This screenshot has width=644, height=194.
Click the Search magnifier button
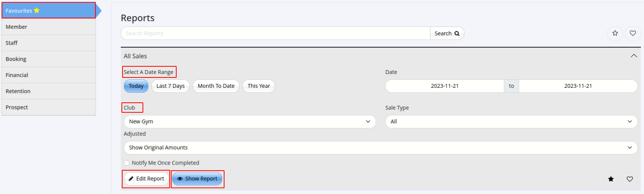pyautogui.click(x=447, y=33)
